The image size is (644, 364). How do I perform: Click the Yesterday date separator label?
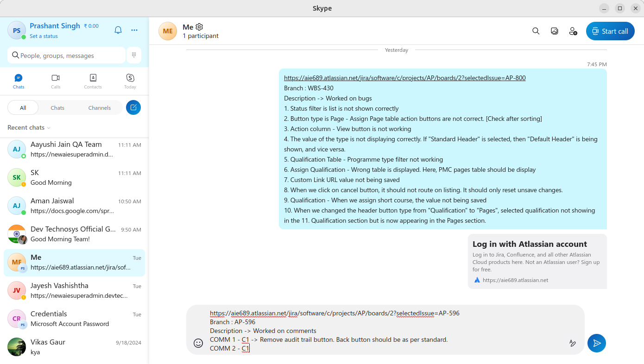pyautogui.click(x=397, y=50)
